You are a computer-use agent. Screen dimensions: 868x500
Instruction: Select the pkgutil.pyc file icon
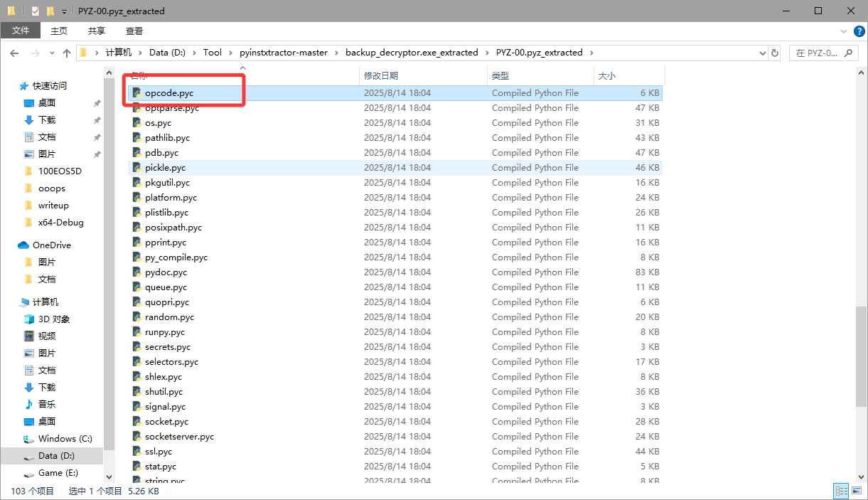tap(137, 183)
